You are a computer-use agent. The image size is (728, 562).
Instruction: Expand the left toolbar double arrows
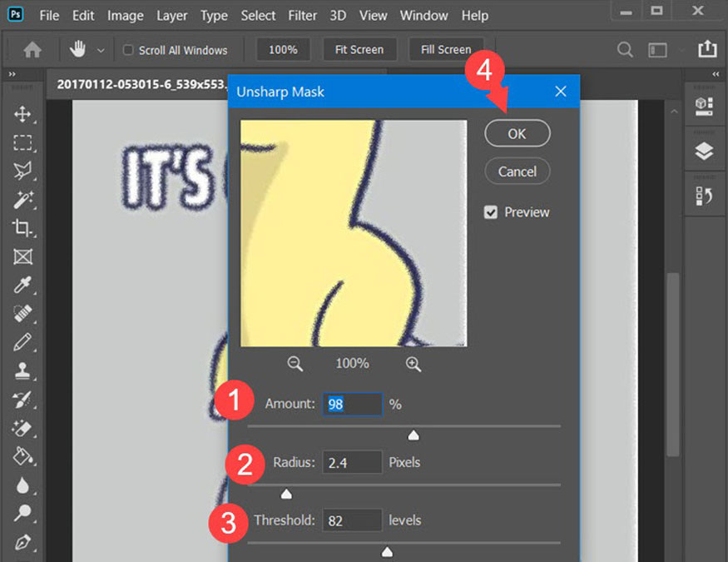(12, 74)
